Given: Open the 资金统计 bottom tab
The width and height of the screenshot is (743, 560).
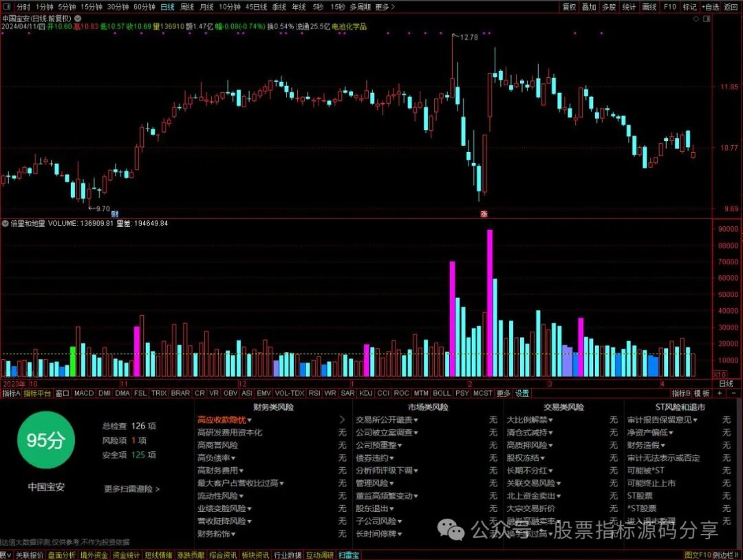Looking at the screenshot, I should tap(126, 555).
